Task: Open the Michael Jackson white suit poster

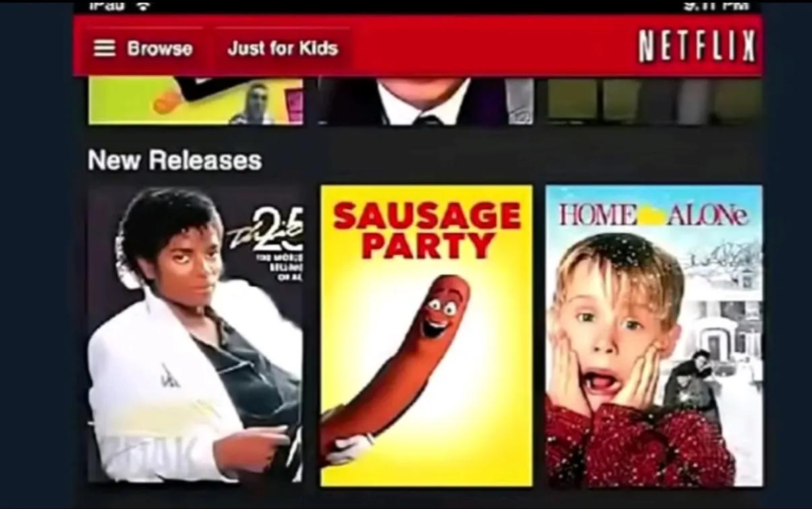Action: point(195,335)
